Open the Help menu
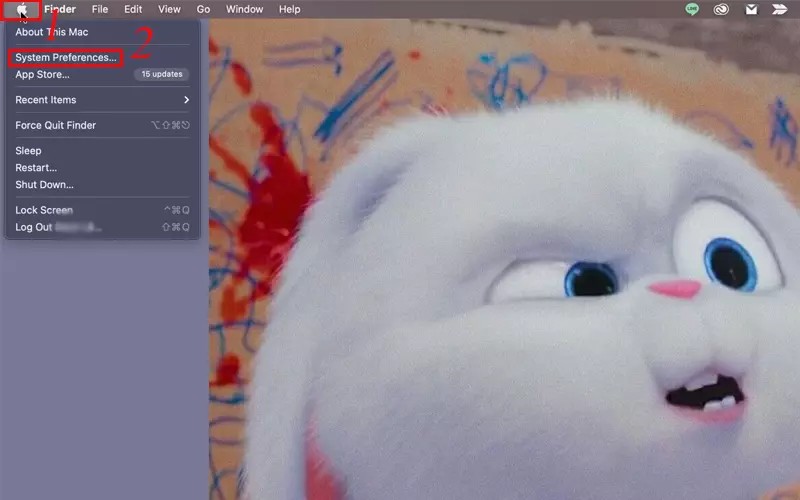This screenshot has height=500, width=800. 289,9
